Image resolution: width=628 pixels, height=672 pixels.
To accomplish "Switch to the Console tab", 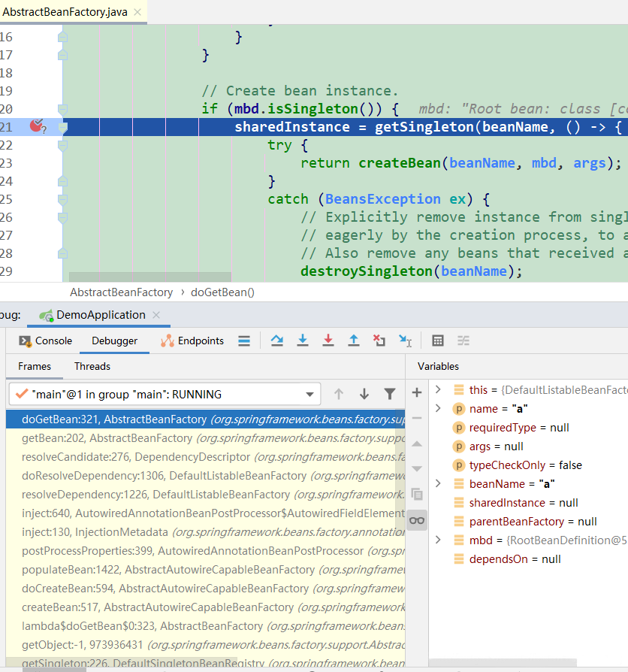I will point(45,341).
